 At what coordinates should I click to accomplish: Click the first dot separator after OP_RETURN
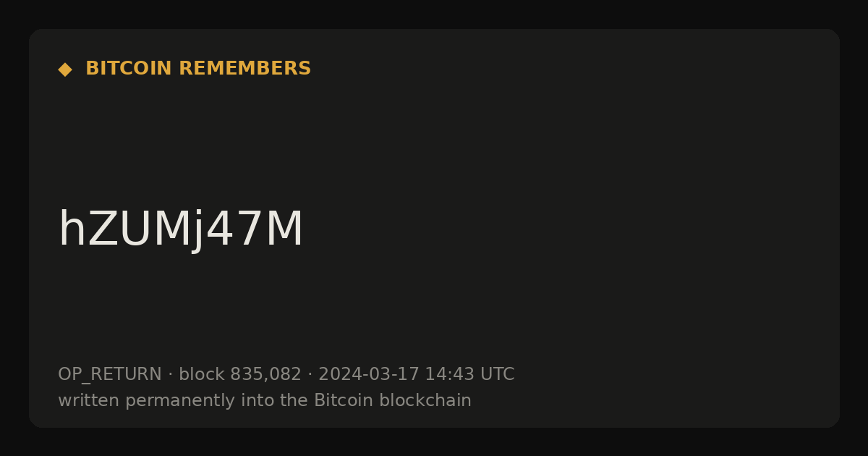pyautogui.click(x=171, y=375)
